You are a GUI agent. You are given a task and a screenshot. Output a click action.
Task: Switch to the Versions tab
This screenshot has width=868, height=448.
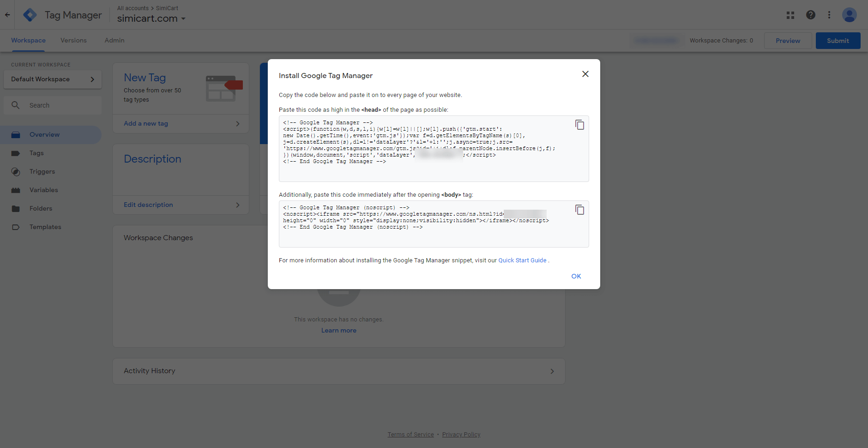point(73,41)
